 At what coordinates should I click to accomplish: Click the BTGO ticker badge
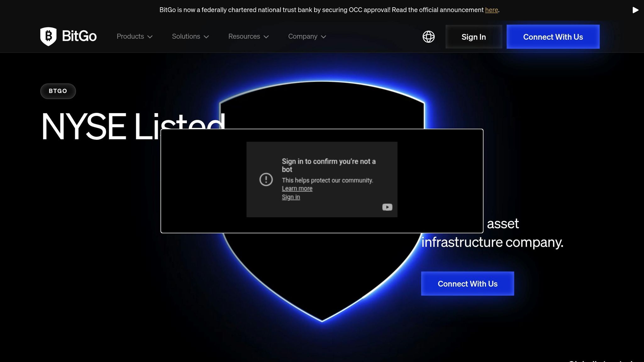coord(58,91)
